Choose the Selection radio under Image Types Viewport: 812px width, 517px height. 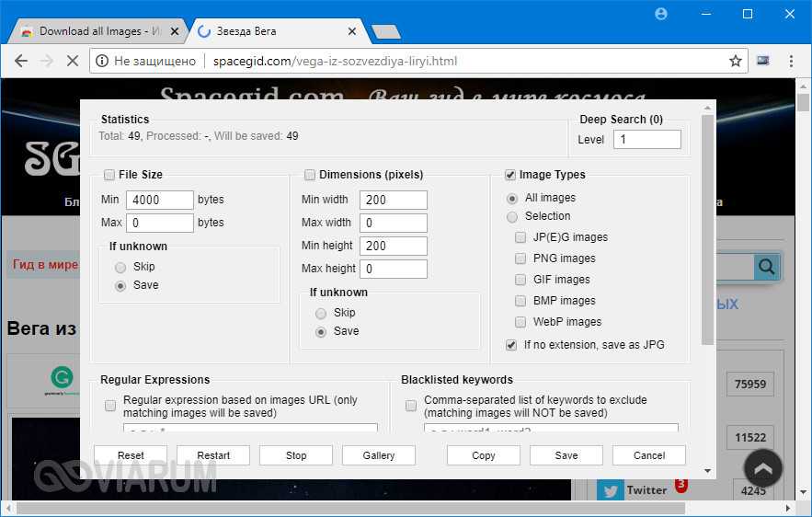pyautogui.click(x=512, y=216)
